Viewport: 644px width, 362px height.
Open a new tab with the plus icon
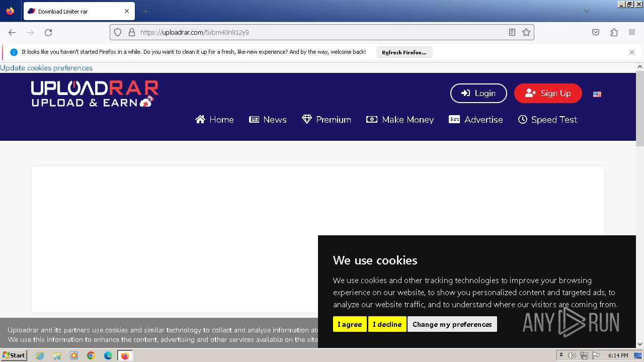145,11
